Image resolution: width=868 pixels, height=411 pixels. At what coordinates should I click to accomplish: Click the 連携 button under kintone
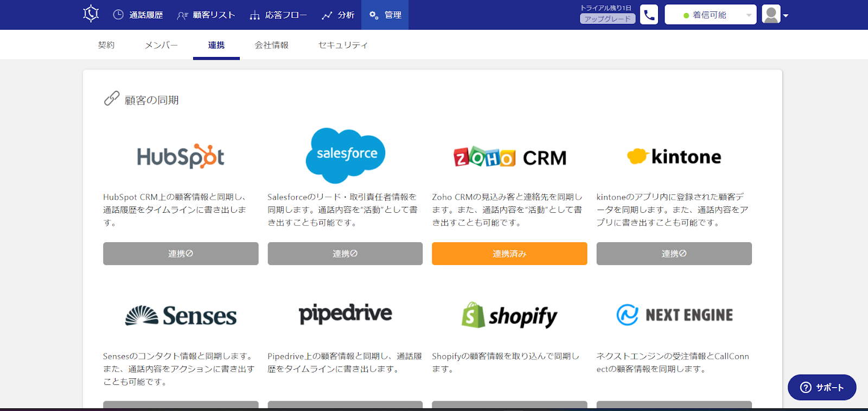tap(674, 254)
